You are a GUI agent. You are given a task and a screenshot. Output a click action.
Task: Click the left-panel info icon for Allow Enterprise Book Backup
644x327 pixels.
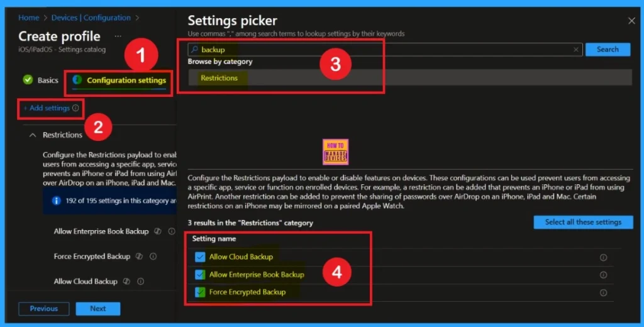coord(172,231)
